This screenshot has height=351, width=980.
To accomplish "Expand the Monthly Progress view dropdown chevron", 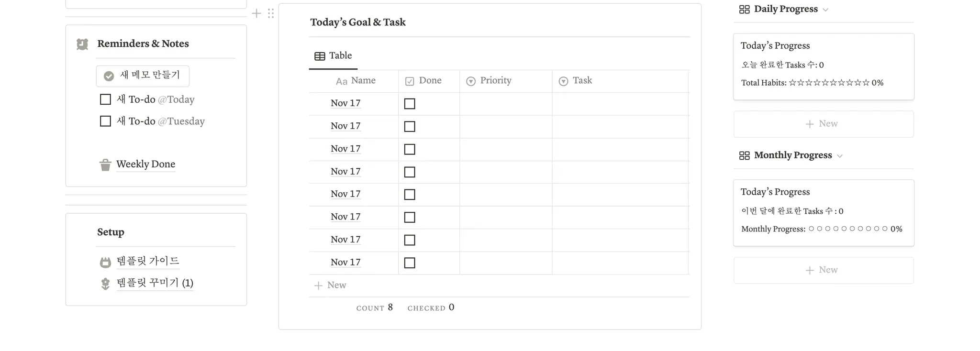I will click(840, 156).
